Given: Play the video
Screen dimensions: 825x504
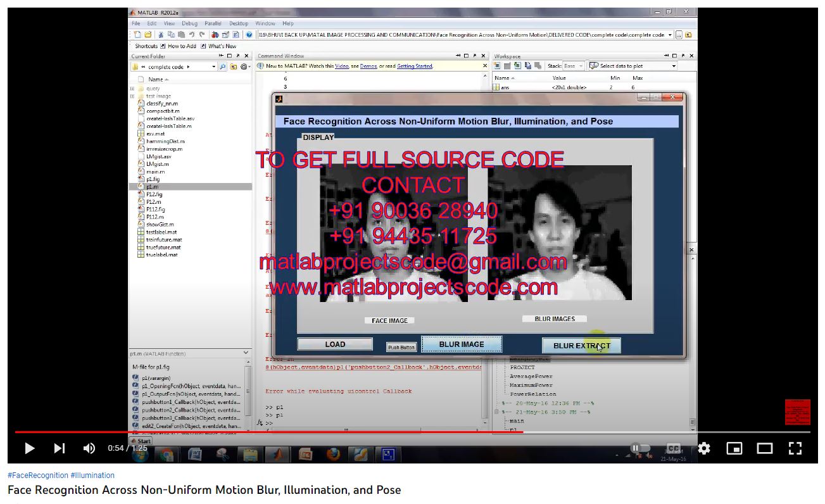Looking at the screenshot, I should click(x=29, y=448).
